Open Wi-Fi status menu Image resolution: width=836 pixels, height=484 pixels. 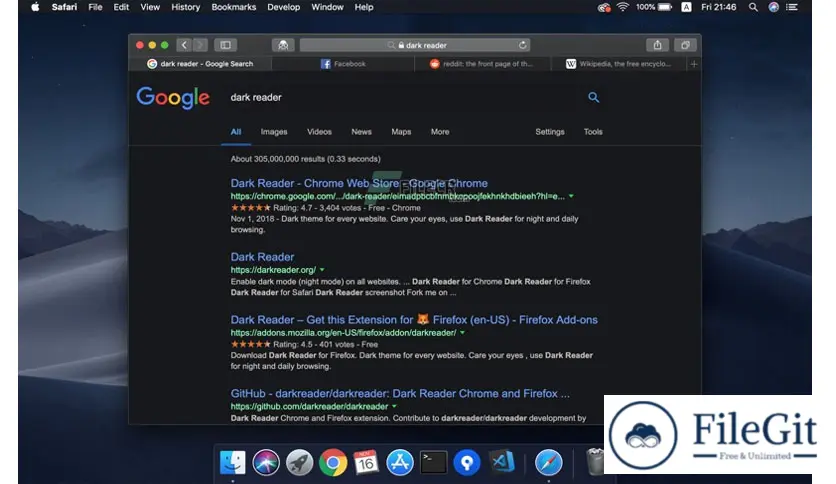tap(622, 7)
